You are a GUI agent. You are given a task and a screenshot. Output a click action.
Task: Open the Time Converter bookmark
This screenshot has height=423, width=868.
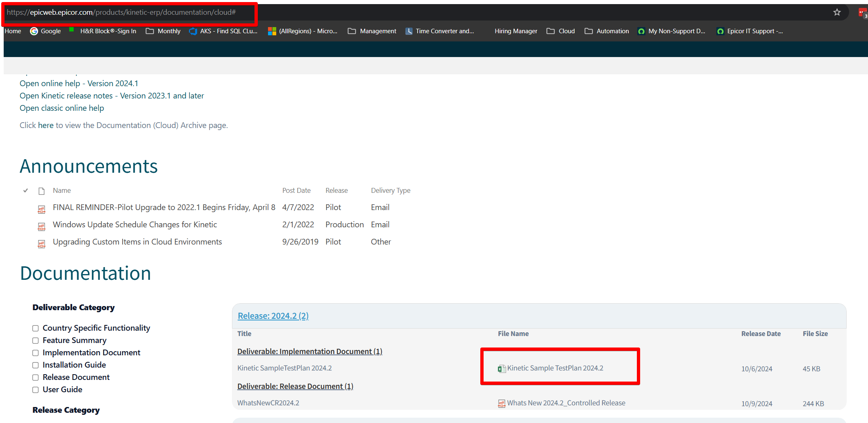(440, 31)
